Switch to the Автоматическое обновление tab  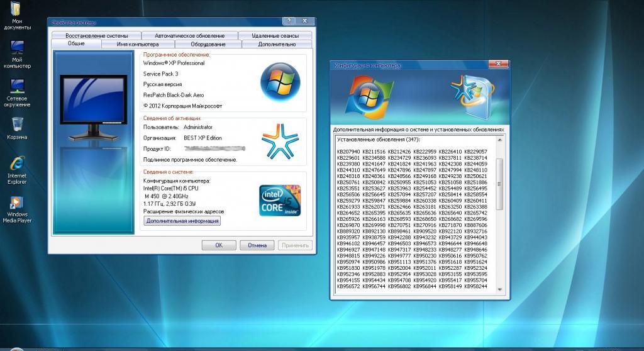click(189, 36)
